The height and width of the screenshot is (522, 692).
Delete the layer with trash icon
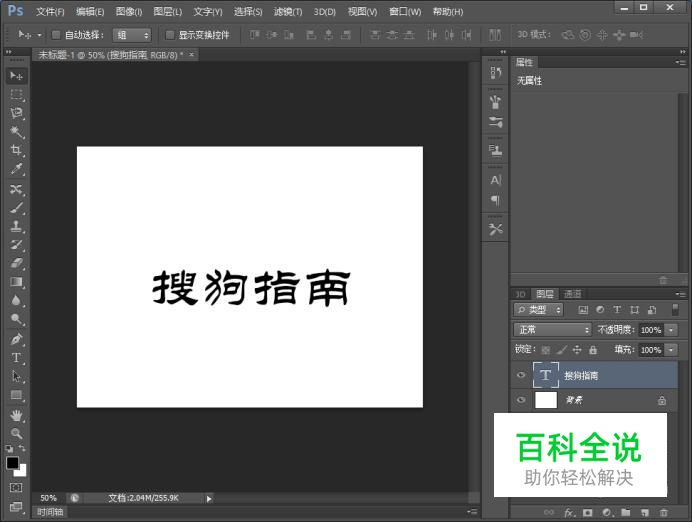[x=663, y=513]
